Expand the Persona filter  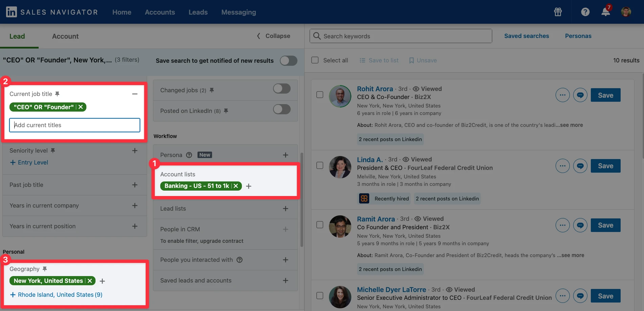tap(286, 155)
